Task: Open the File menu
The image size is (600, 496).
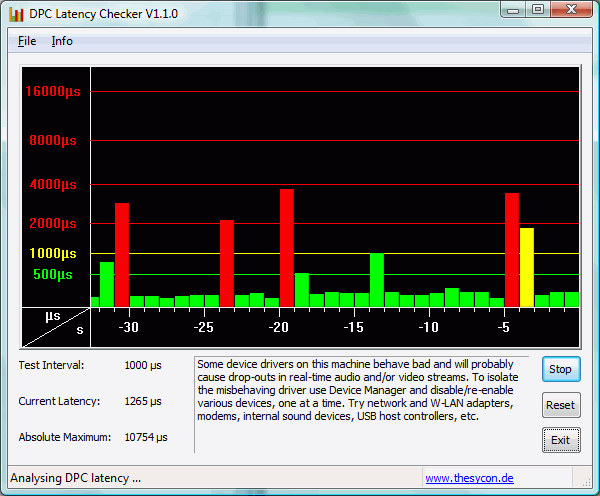Action: [27, 41]
